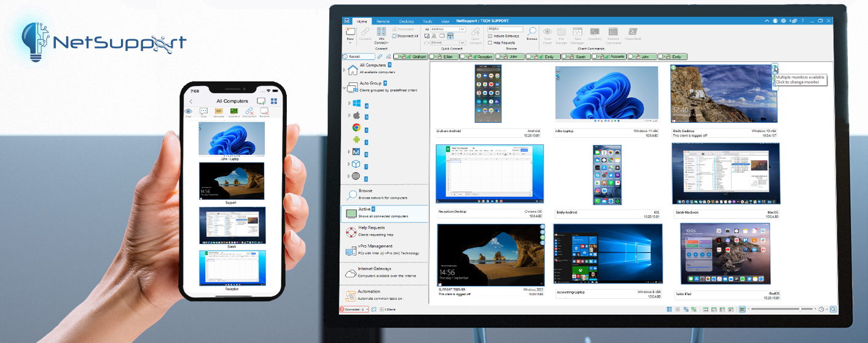Tap the back arrow on phone app
Viewport: 868px width, 343px height.
(191, 101)
